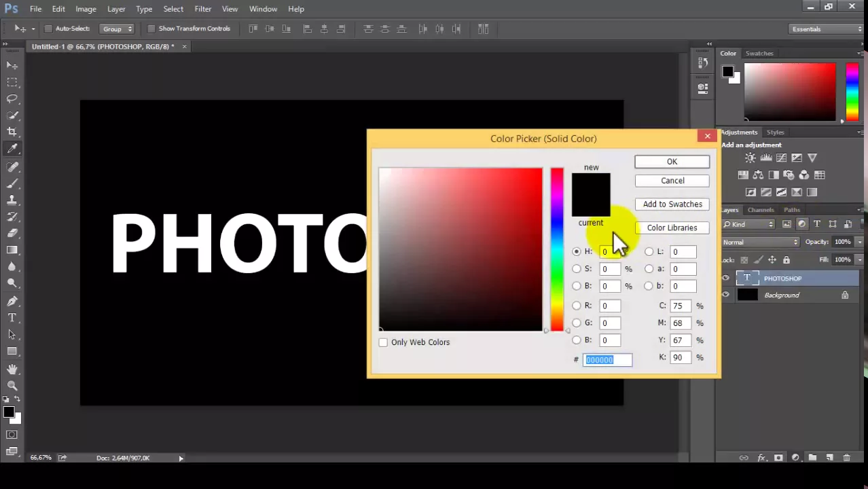Open the Kind layer filter dropdown
This screenshot has width=868, height=489.
(748, 224)
